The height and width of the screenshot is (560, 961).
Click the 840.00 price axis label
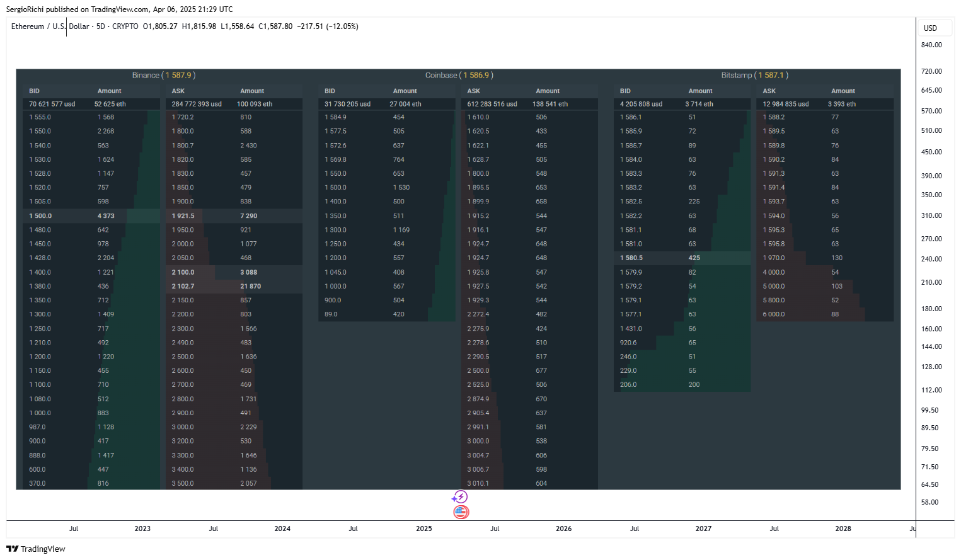[x=931, y=45]
